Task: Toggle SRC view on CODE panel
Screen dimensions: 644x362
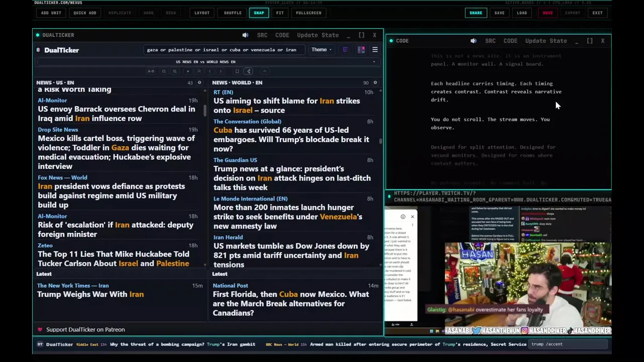Action: 491,41
